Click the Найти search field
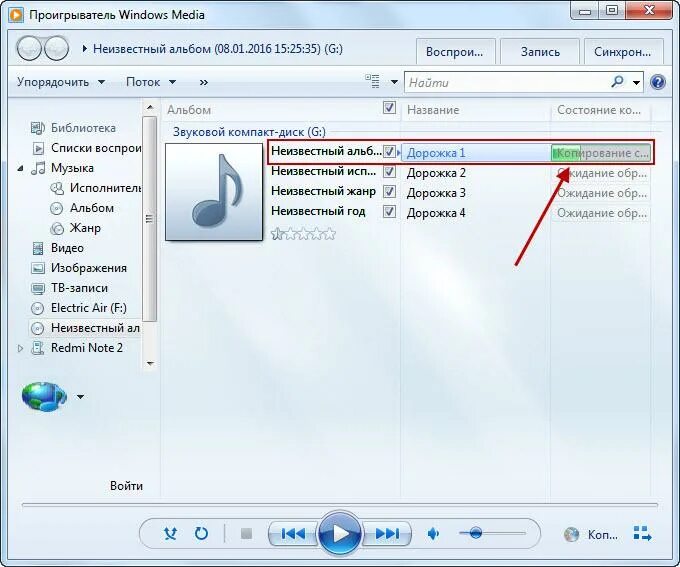 coord(507,82)
